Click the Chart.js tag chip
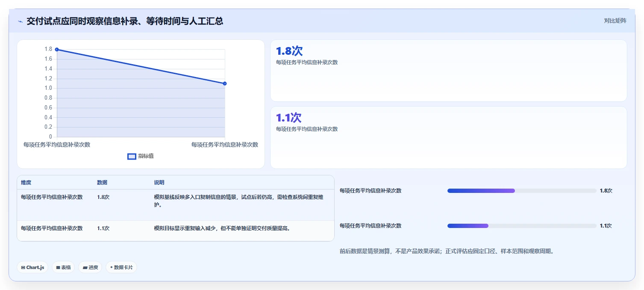Image resolution: width=644 pixels, height=290 pixels. (x=33, y=267)
